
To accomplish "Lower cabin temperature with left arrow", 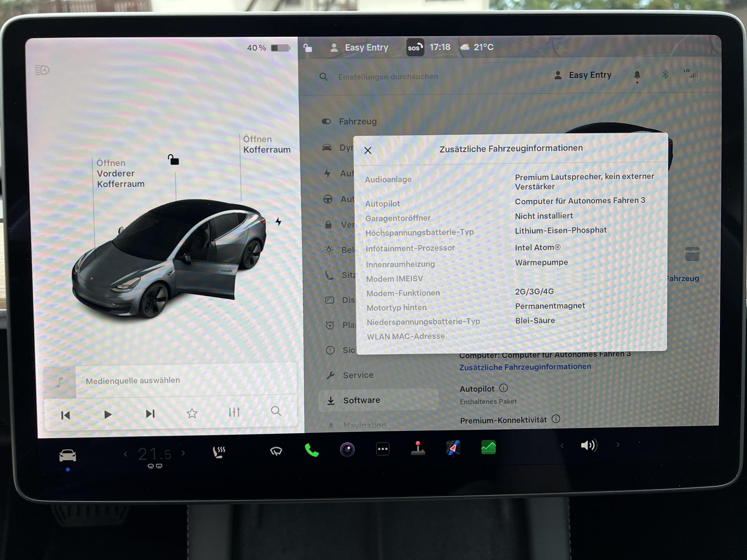I will coord(125,454).
